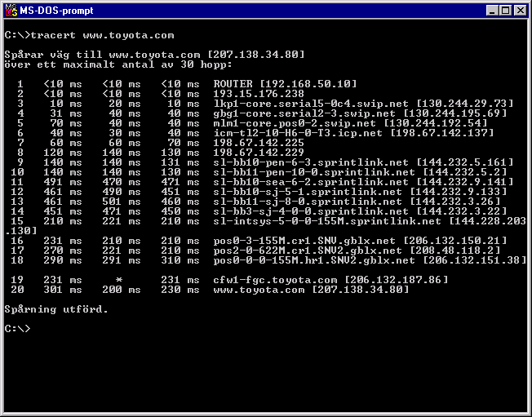Click icm-tl2-10-H6-0-T3.icp.net hostname
Viewport: 532px width, 417px height.
[x=298, y=133]
